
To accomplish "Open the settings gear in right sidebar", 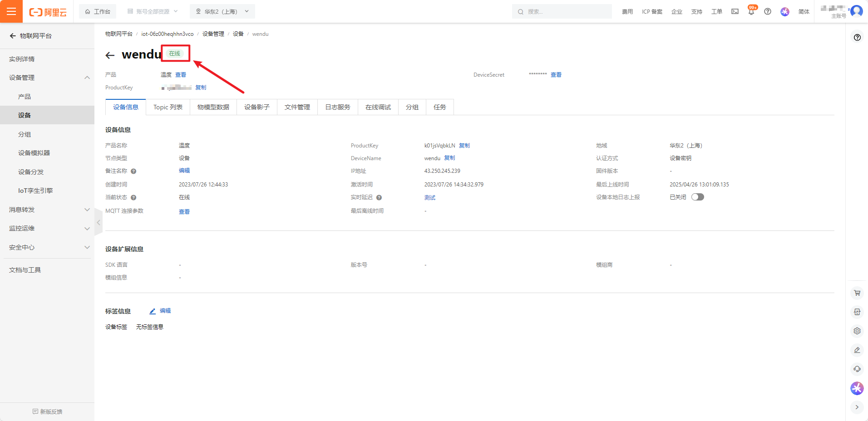I will pyautogui.click(x=857, y=331).
